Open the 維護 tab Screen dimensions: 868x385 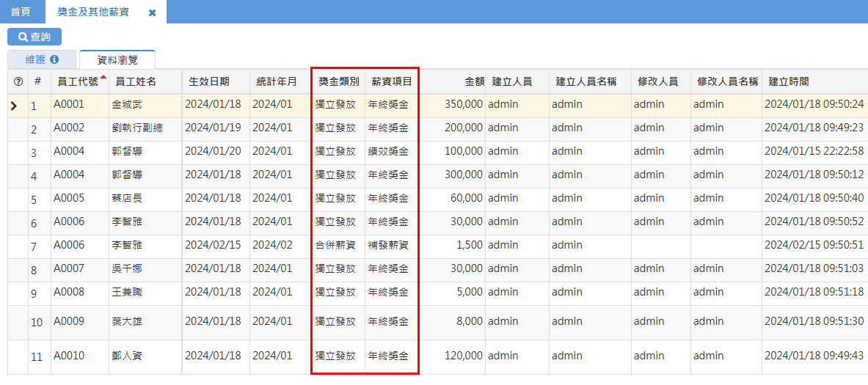(x=35, y=59)
